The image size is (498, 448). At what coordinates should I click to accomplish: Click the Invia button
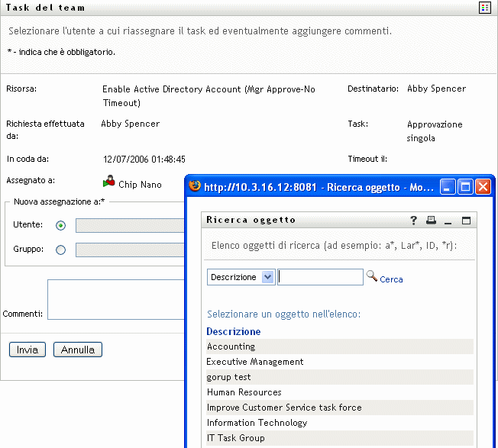click(27, 350)
